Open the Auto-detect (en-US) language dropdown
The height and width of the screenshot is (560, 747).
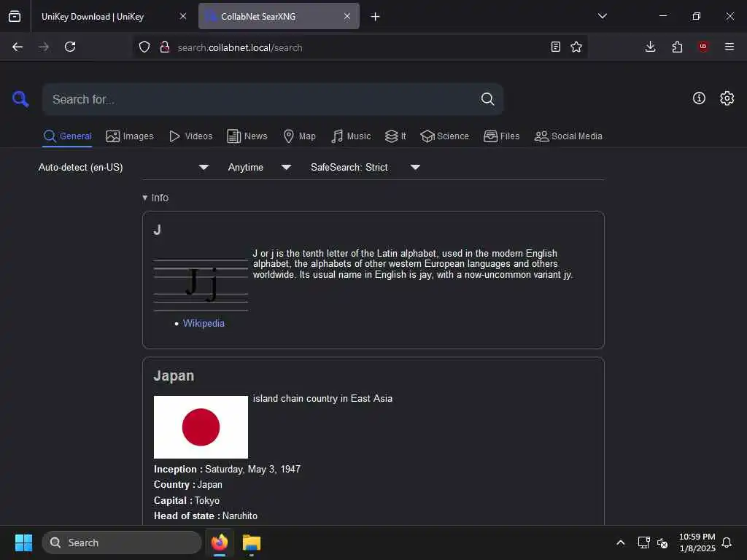pyautogui.click(x=123, y=167)
